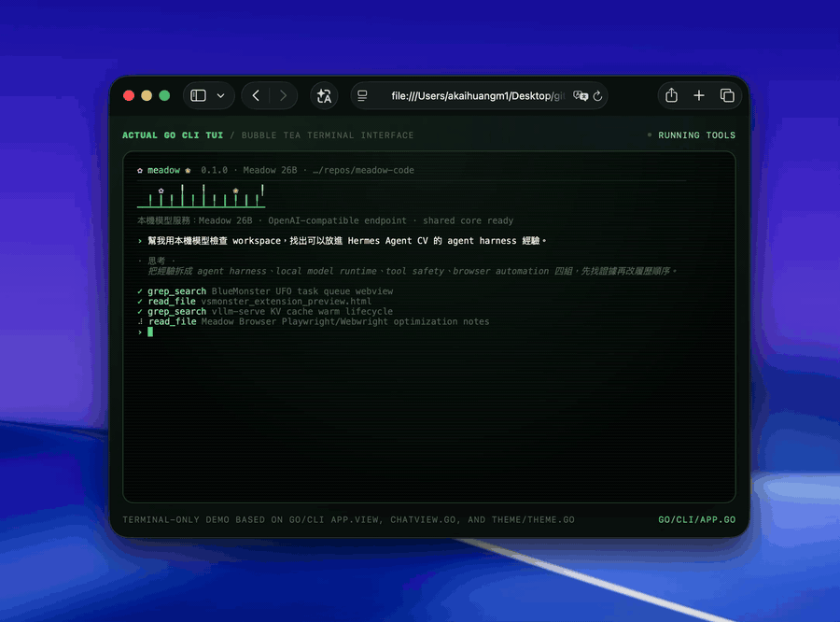Click the user prompt mentioning Hermes Agent CV
Screen dimensions: 840x622
[x=342, y=241]
